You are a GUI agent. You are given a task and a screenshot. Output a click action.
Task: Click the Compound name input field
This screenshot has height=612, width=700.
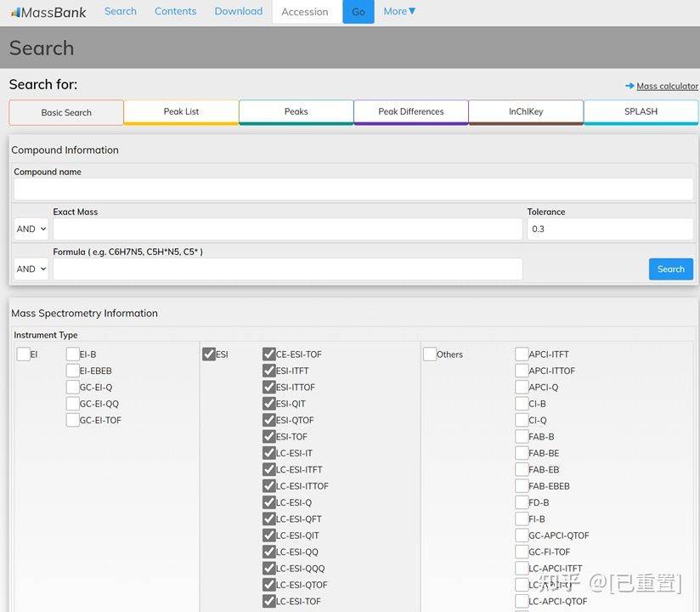353,189
